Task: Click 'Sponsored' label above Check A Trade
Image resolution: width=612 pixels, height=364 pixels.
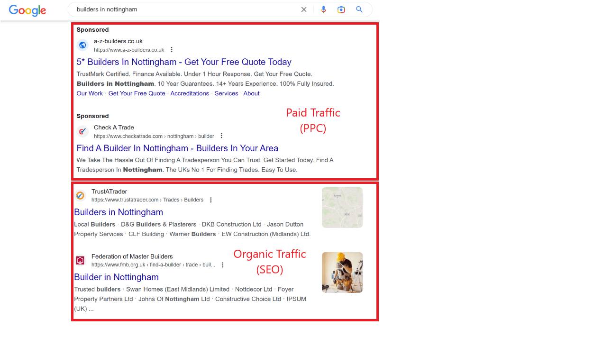Action: coord(92,116)
